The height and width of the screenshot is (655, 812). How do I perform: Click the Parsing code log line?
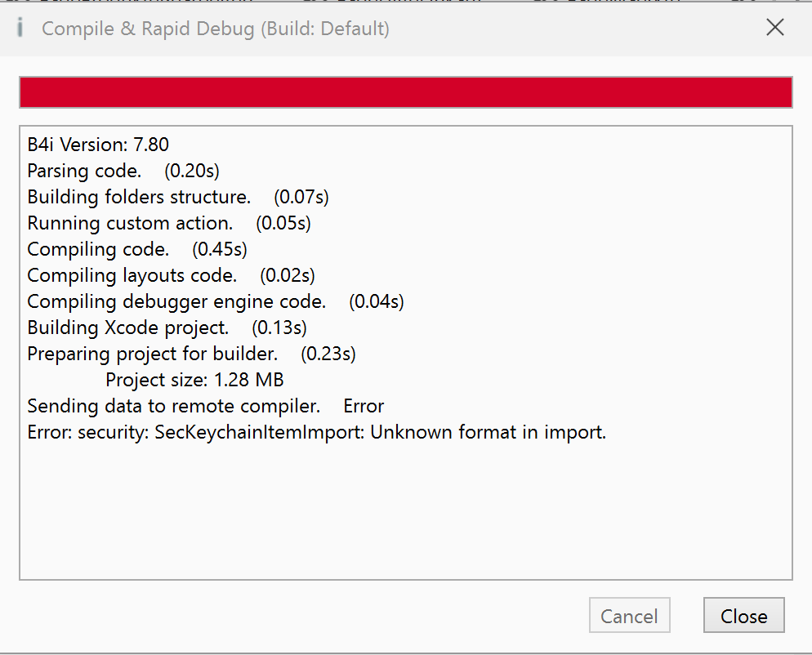pos(123,172)
